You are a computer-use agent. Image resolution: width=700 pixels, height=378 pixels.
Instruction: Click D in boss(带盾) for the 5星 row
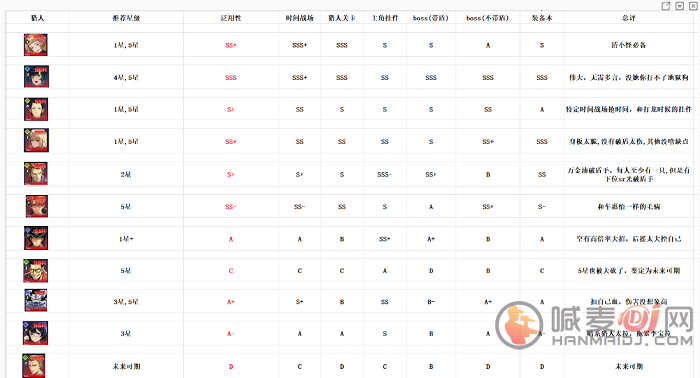point(431,271)
